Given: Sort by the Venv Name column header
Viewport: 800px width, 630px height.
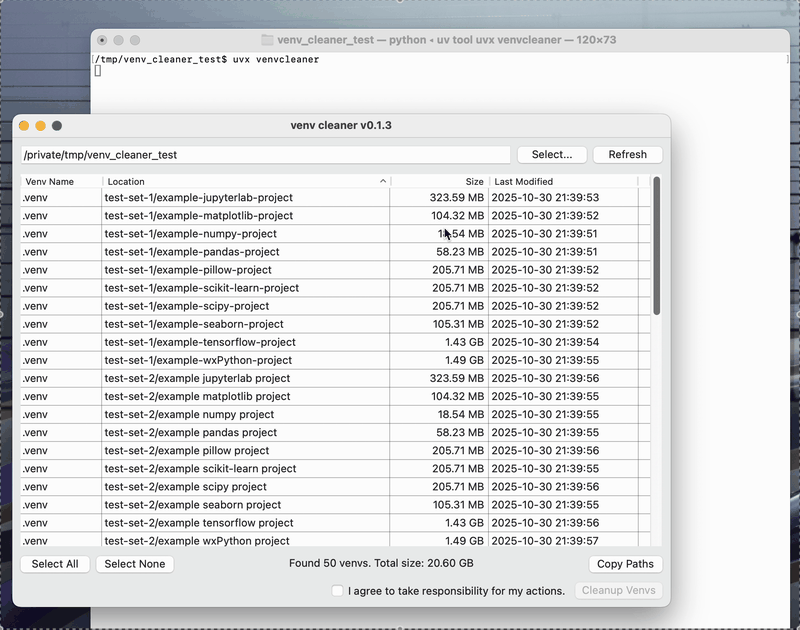Looking at the screenshot, I should pos(60,182).
